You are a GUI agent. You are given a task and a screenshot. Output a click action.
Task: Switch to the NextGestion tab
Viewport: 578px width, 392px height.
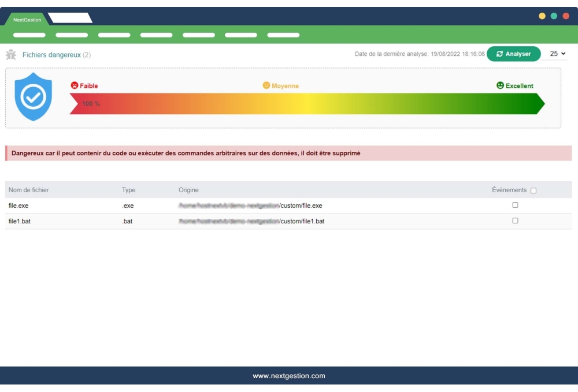tap(27, 20)
